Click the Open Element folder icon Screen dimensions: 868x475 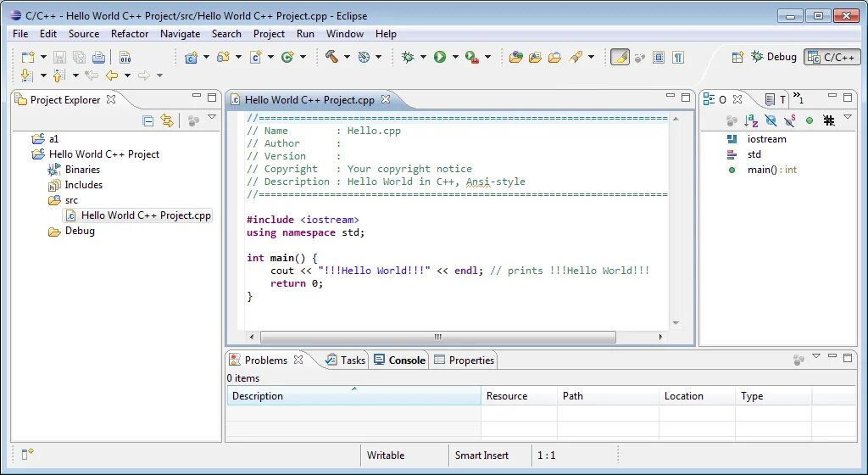(x=516, y=57)
